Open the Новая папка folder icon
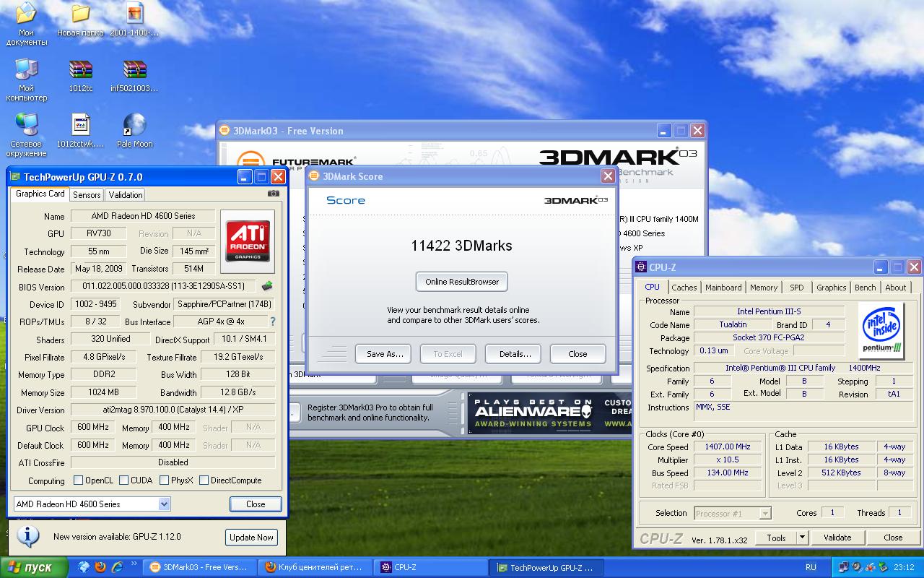924x578 pixels. 80,20
